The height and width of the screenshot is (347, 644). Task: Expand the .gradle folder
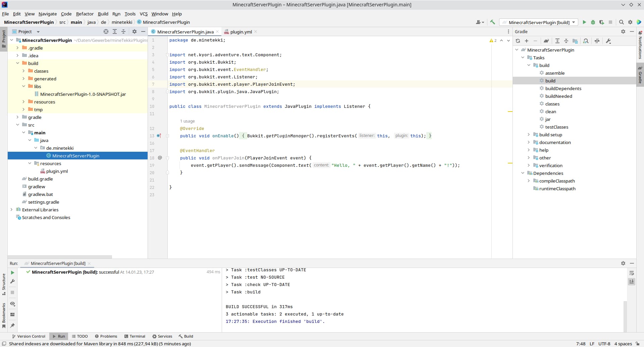[x=17, y=48]
